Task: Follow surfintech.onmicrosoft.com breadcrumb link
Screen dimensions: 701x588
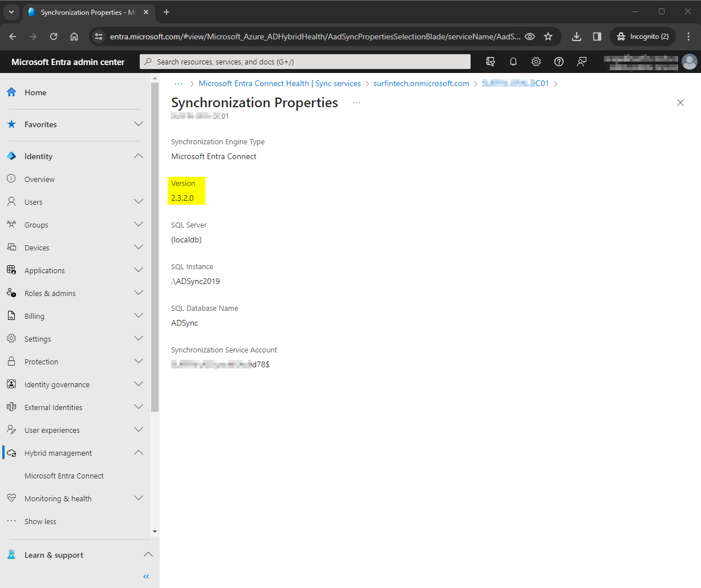Action: coord(421,83)
